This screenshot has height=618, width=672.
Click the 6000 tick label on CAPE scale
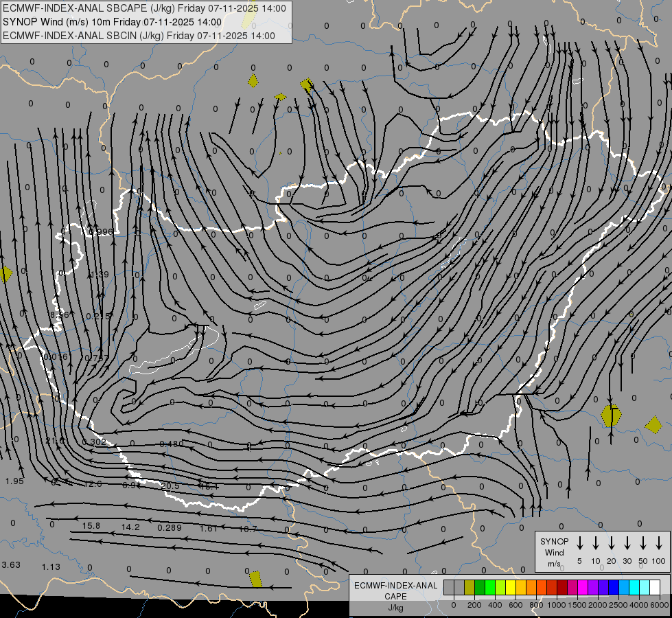tap(660, 605)
